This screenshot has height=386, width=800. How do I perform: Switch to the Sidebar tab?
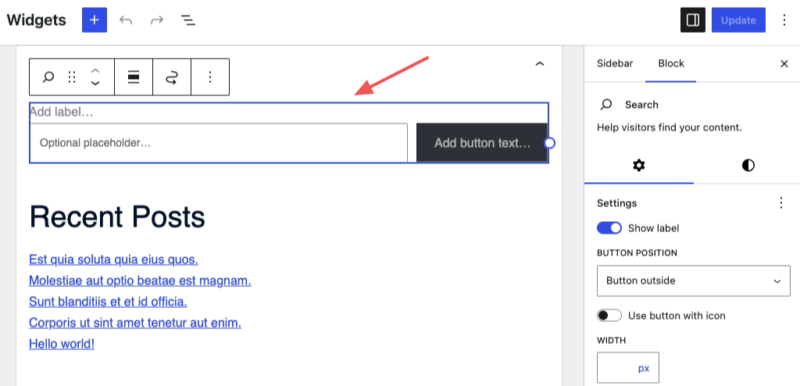(615, 64)
